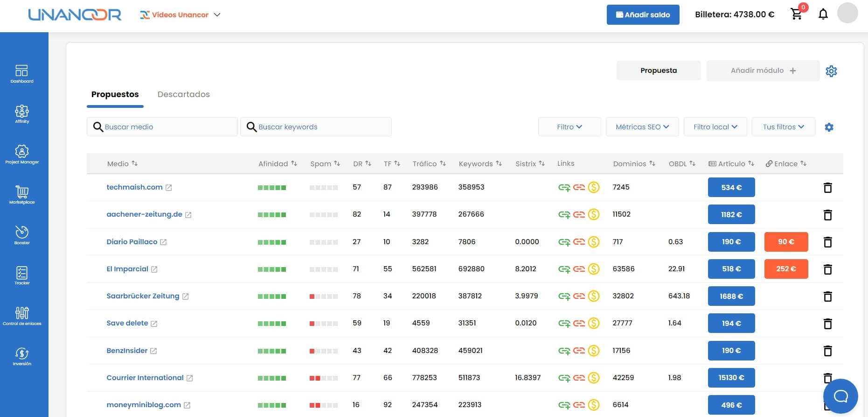
Task: Switch to the Descartados tab
Action: click(183, 94)
